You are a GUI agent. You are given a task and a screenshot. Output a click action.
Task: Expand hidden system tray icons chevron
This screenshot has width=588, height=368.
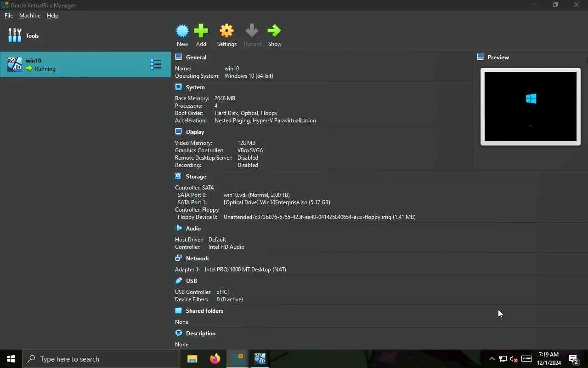[x=492, y=359]
